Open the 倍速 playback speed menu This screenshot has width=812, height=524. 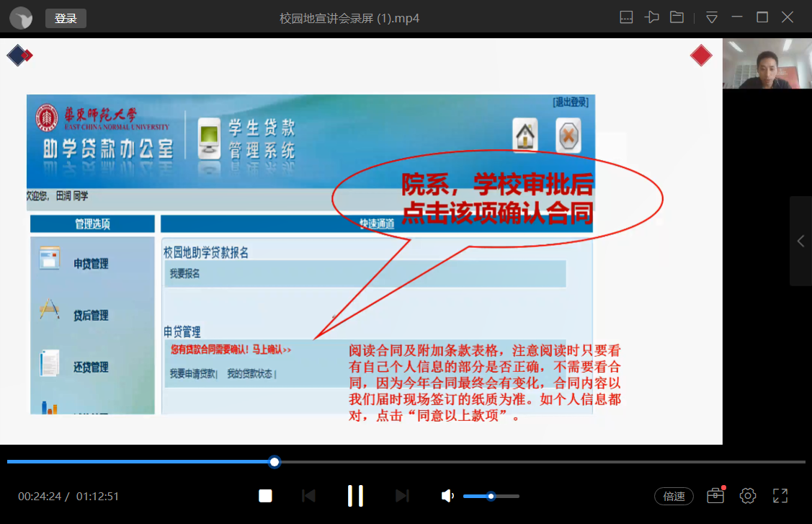pyautogui.click(x=674, y=496)
